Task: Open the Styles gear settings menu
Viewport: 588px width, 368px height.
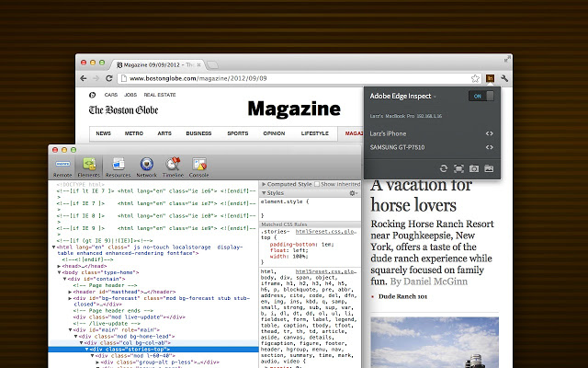Action: click(x=353, y=193)
